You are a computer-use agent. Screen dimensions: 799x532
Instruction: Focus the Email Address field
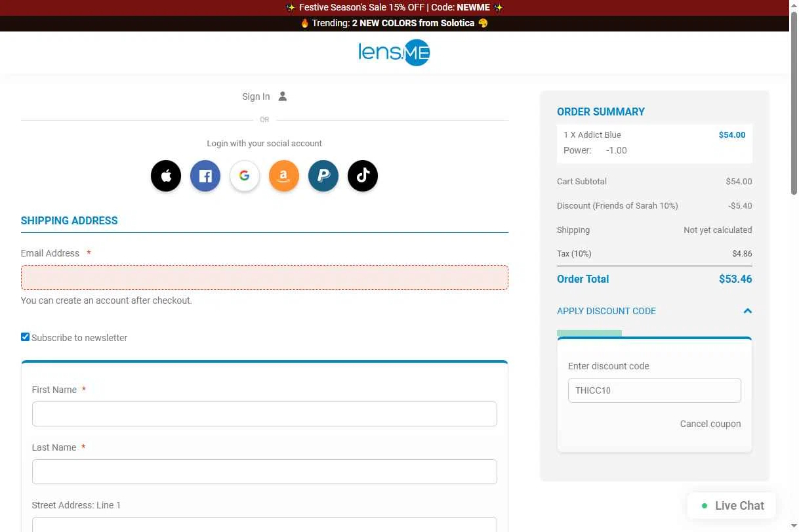pos(264,277)
